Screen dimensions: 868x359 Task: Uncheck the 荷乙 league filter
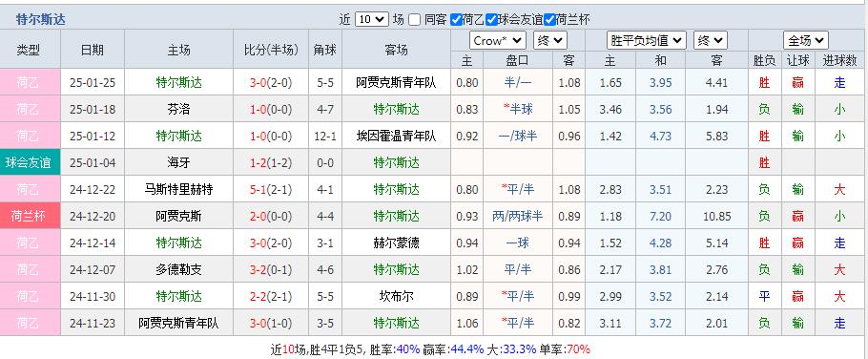pos(456,20)
